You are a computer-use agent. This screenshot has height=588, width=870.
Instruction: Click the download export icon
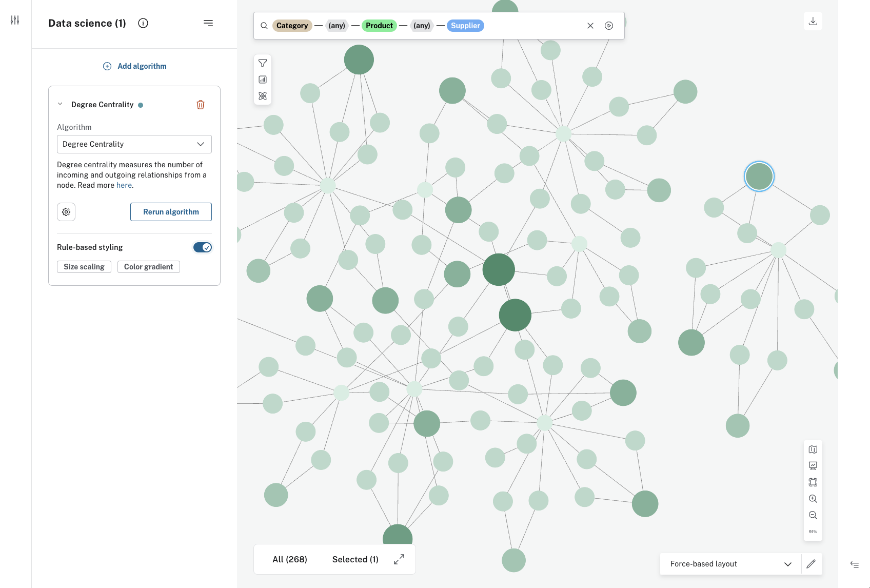813,21
